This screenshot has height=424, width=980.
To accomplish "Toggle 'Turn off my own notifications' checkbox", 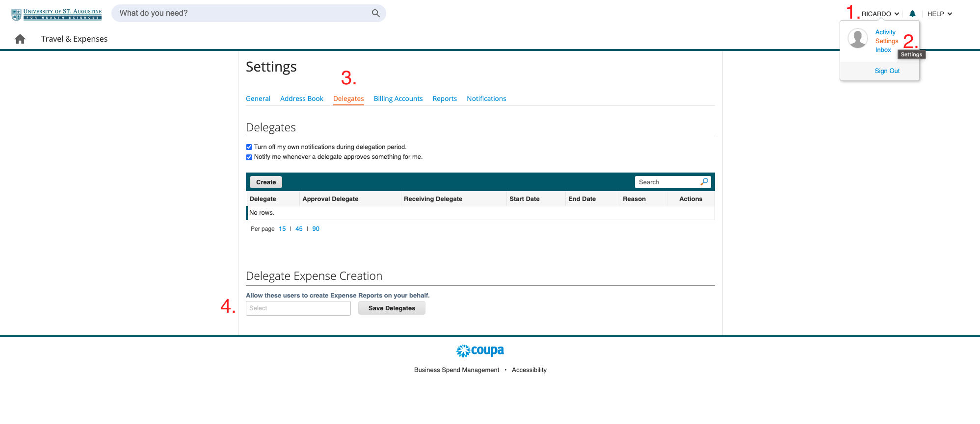I will pos(249,147).
